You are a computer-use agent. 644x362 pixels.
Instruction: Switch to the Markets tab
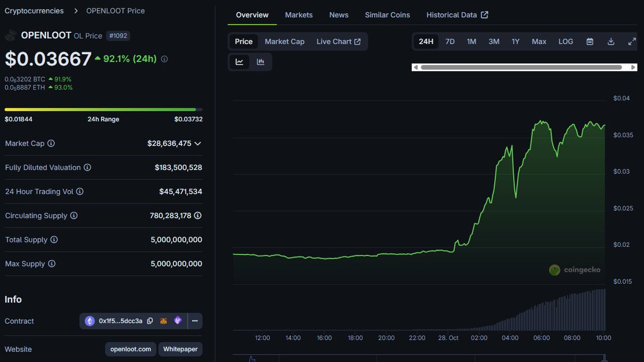[299, 14]
